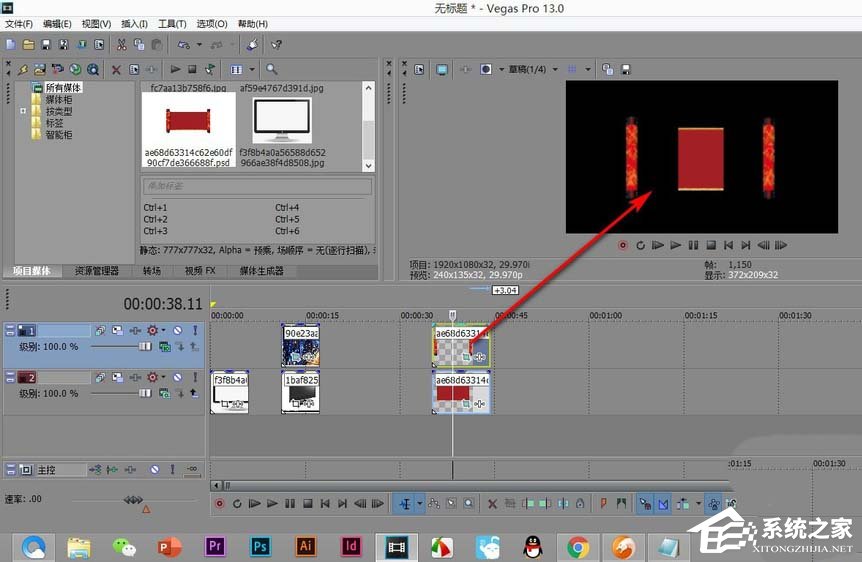The width and height of the screenshot is (862, 562).
Task: Switch to the 转场 tab
Action: pyautogui.click(x=151, y=271)
